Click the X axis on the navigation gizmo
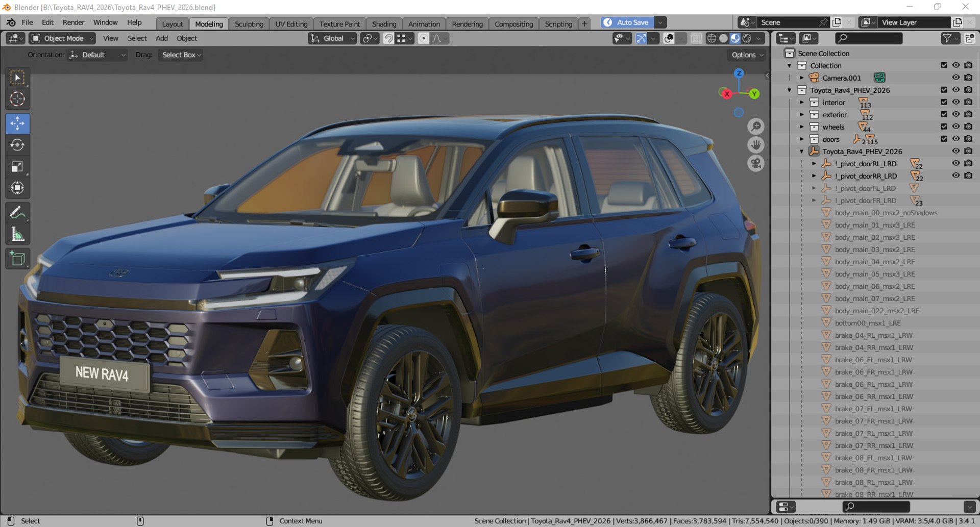This screenshot has height=527, width=980. [726, 94]
